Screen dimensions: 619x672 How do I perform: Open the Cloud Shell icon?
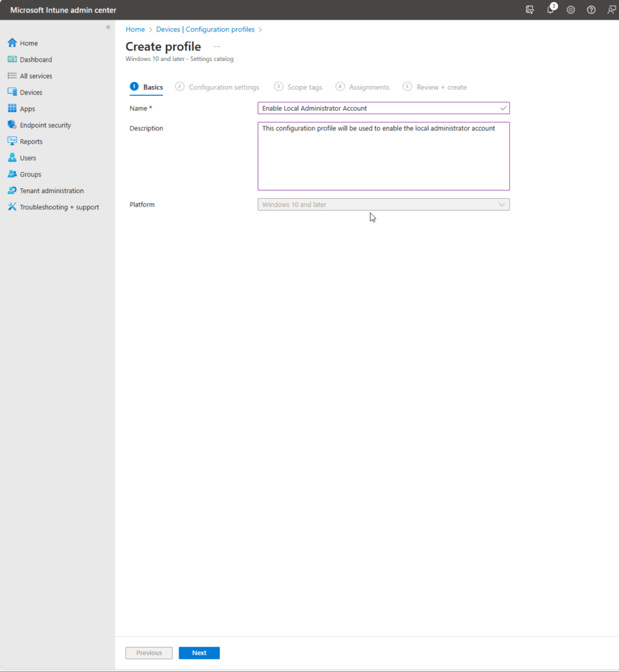(x=530, y=10)
